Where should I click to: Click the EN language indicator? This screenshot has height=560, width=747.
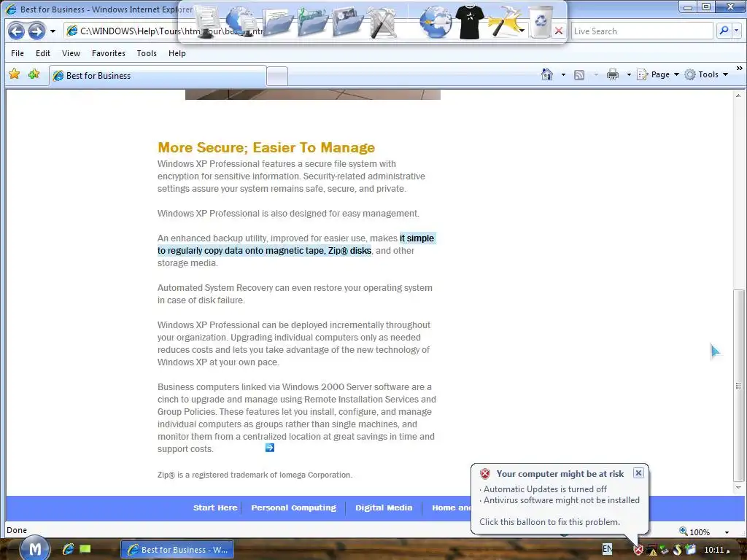607,549
